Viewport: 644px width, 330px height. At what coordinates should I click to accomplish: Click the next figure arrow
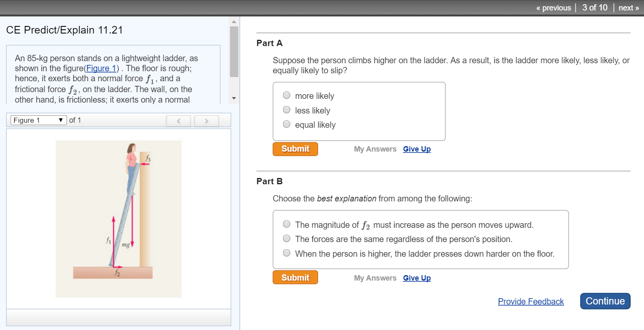pos(206,121)
